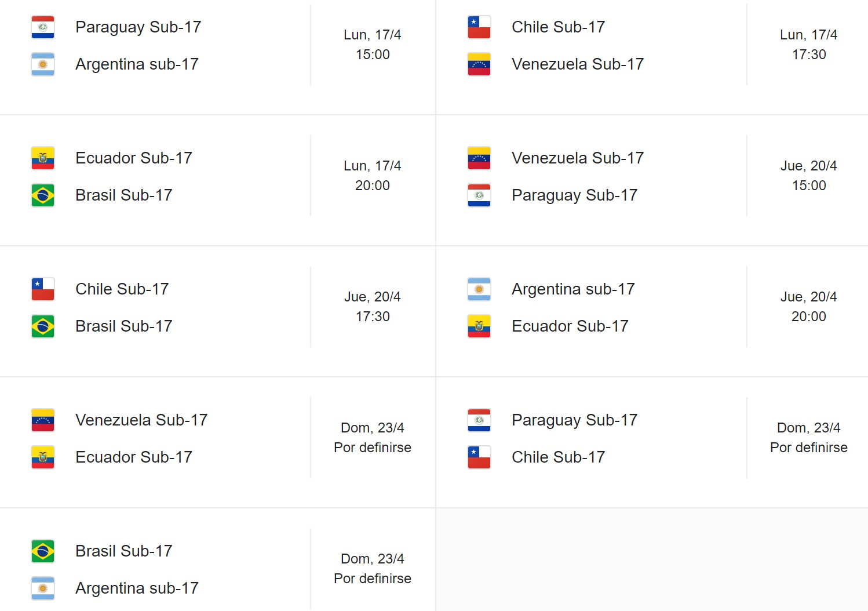Open Venezuela Sub-17 in the 17/4 17:30 match
This screenshot has height=611, width=868.
[577, 64]
